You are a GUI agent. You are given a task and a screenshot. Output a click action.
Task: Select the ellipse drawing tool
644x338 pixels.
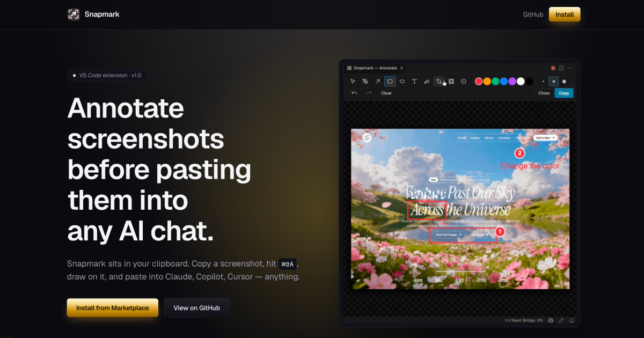pyautogui.click(x=402, y=81)
